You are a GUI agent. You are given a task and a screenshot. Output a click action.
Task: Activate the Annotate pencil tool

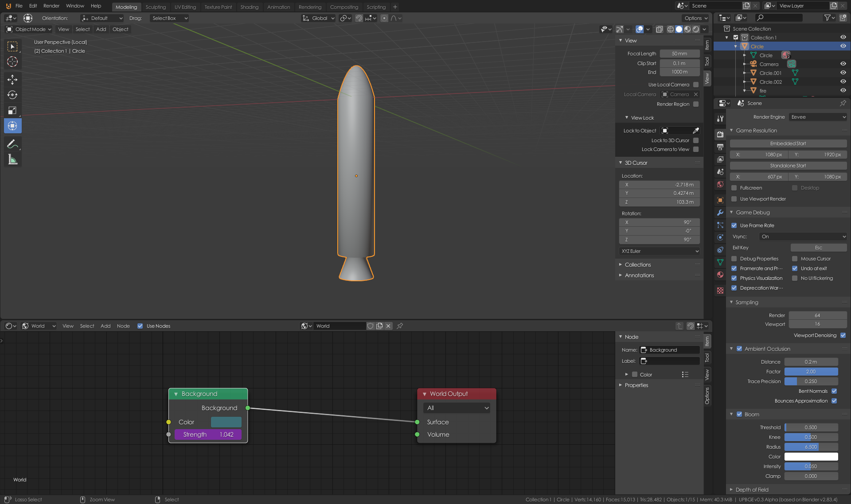[12, 144]
